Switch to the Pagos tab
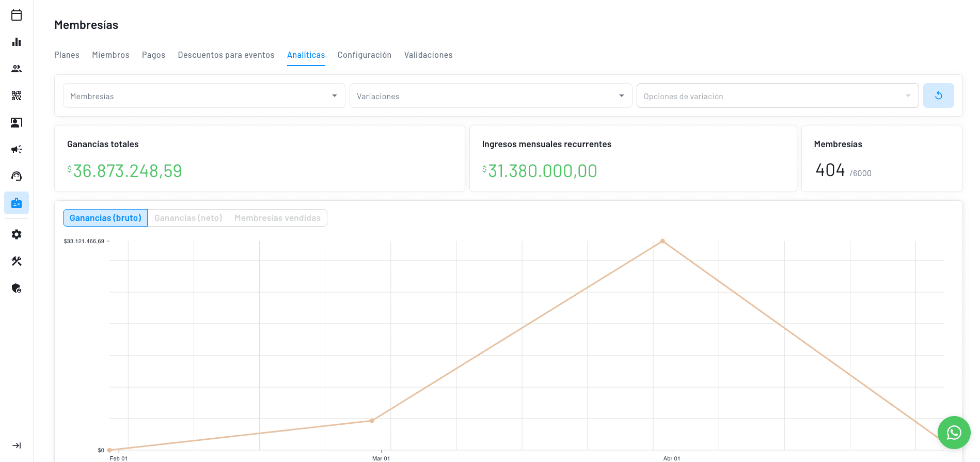The width and height of the screenshot is (980, 462). coord(153,55)
